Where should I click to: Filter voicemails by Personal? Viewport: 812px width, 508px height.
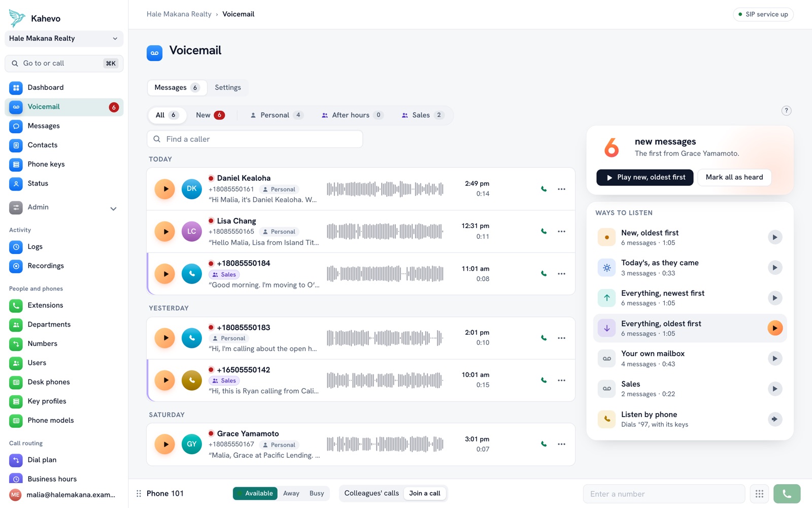pos(277,115)
